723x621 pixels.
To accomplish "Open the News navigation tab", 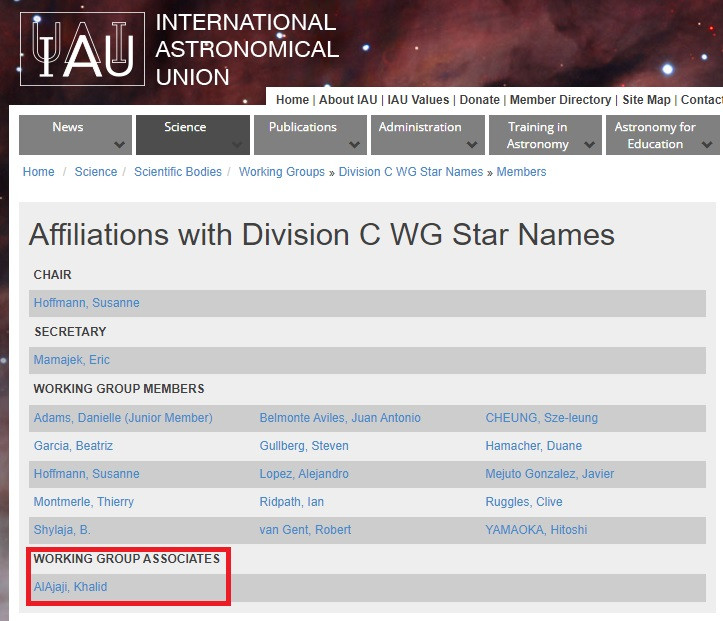I will point(75,135).
